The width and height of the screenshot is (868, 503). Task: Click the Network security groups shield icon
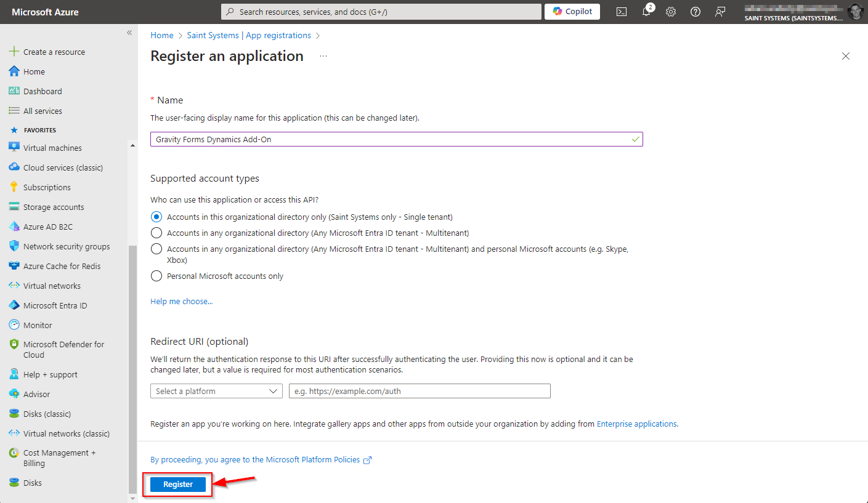(x=14, y=246)
